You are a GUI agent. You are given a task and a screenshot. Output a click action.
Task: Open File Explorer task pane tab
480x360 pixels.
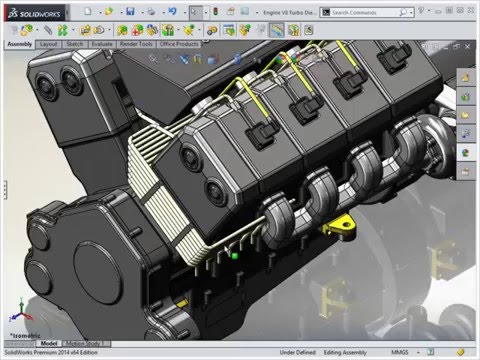(x=465, y=115)
